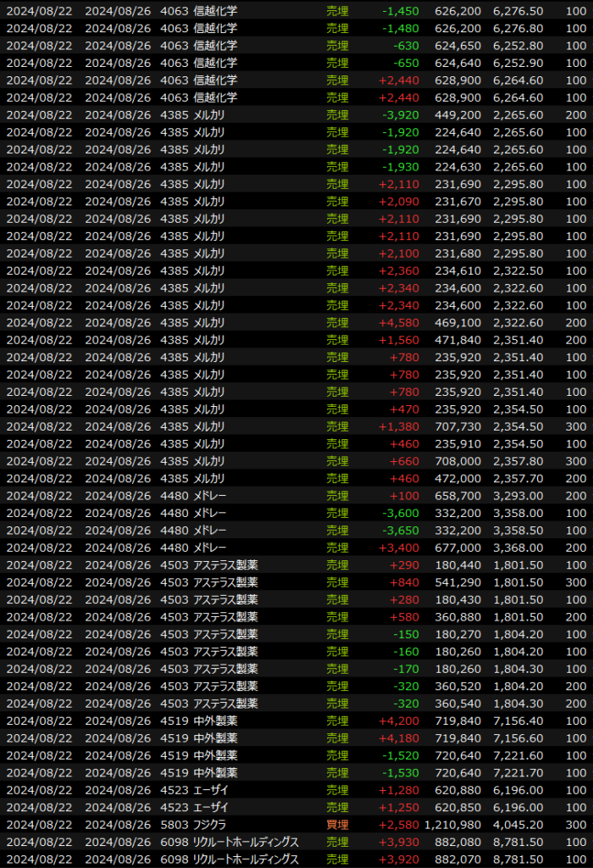Select the メルカリ row with amount 471,840
593x868 pixels.
(296, 340)
